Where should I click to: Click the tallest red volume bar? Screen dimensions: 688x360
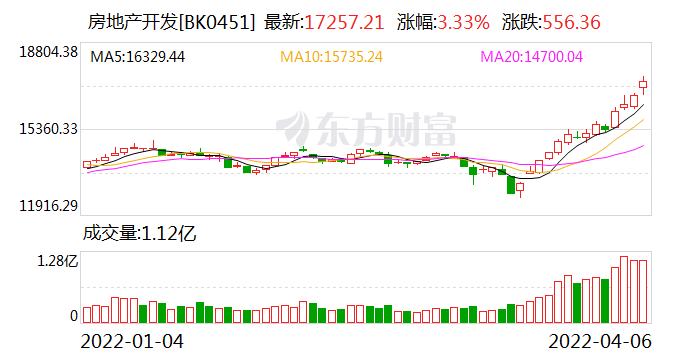(624, 290)
